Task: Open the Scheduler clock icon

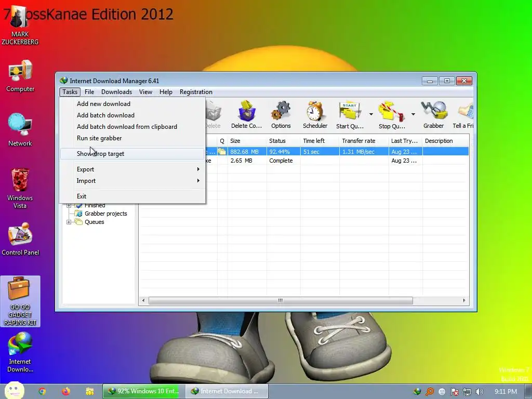Action: (315, 115)
